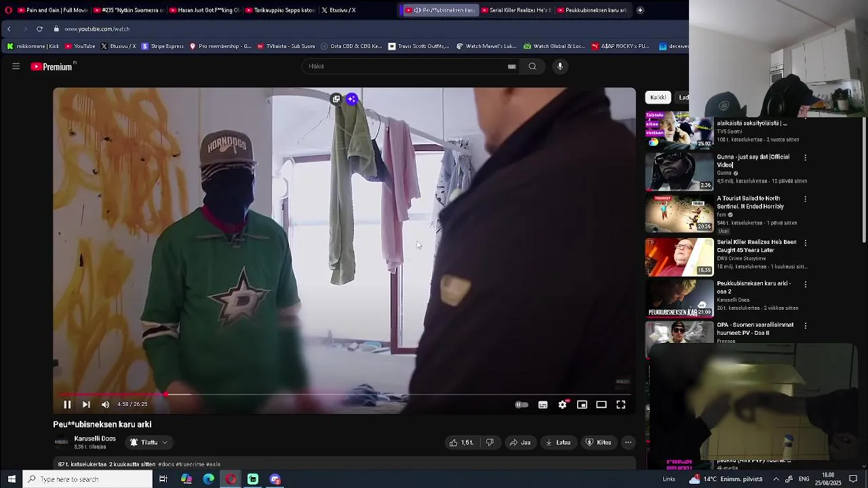Screen dimensions: 868x488
Task: Go fullscreen with the fullscreen icon
Action: coord(620,405)
